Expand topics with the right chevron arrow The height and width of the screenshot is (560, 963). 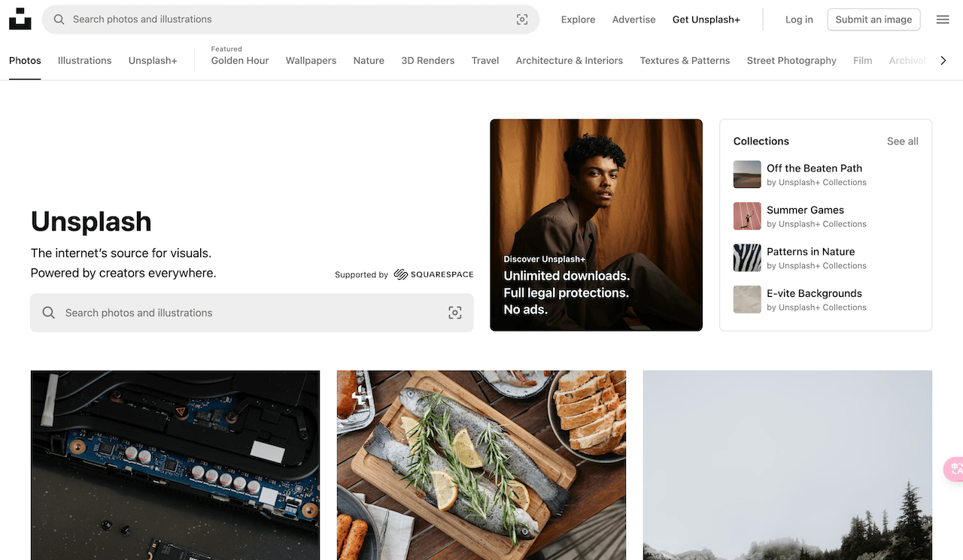[943, 61]
